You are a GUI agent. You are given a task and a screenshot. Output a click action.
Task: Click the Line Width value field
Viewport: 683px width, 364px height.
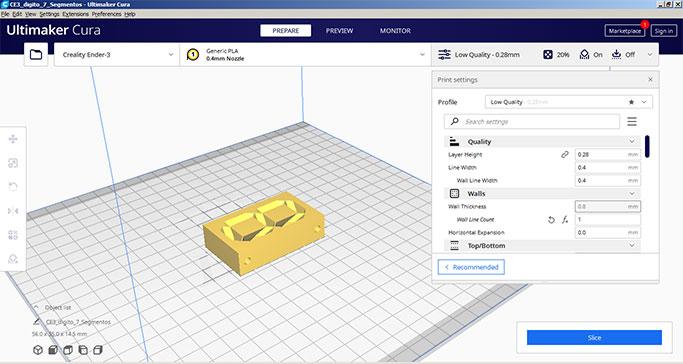point(608,168)
